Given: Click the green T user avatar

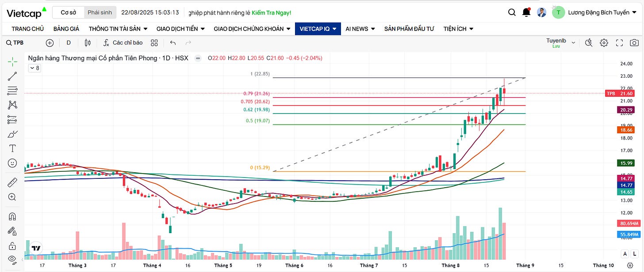Looking at the screenshot, I should click(x=558, y=12).
